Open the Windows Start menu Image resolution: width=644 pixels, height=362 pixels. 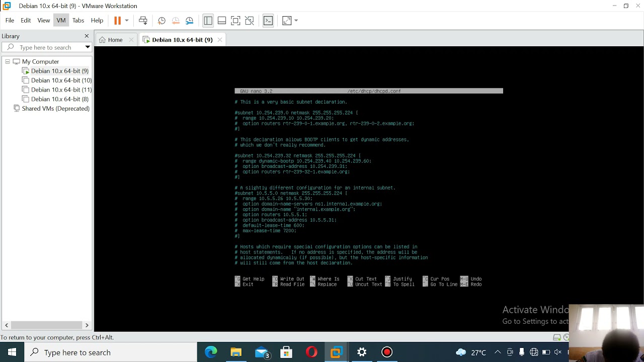point(12,352)
